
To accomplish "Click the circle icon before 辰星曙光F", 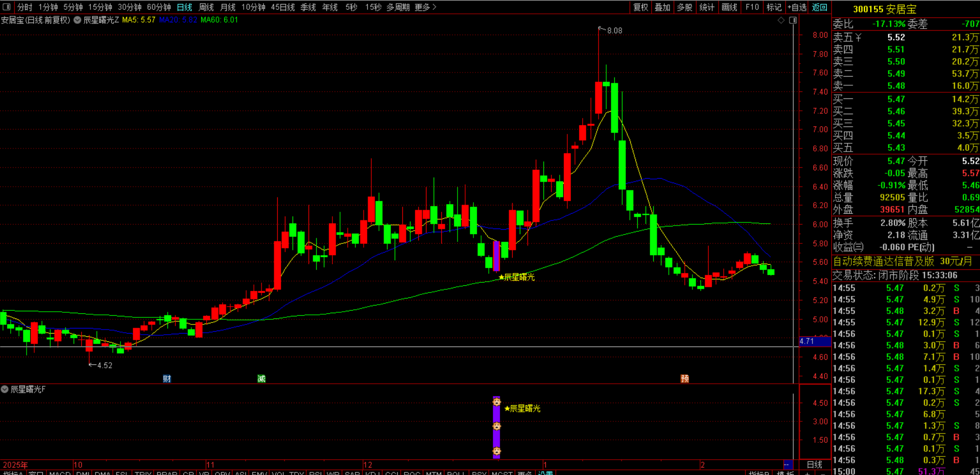I will [x=5, y=389].
